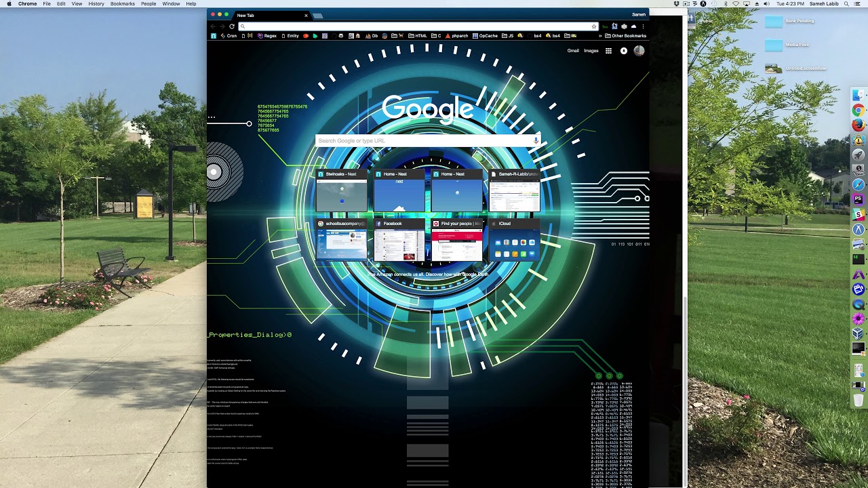Bookmark this page with the star icon
868x488 pixels.
(x=594, y=26)
